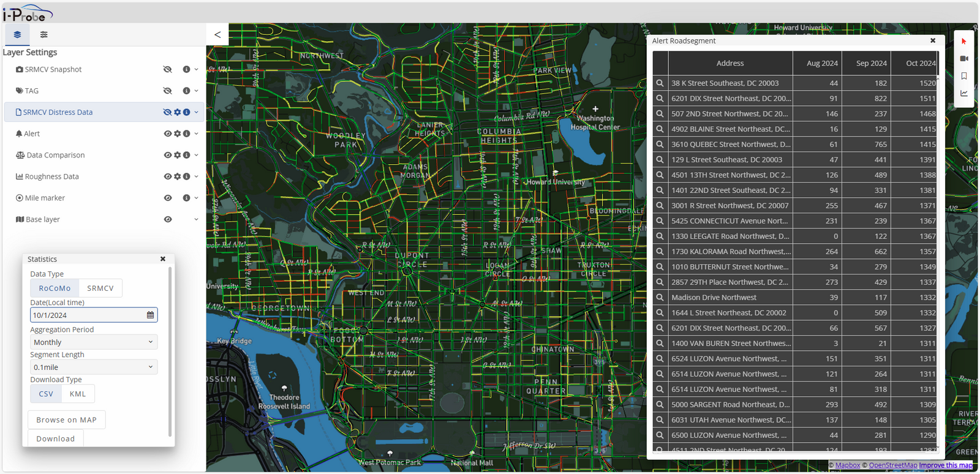Zoom to 38 K Street Southeast row
980x474 pixels.
(660, 83)
